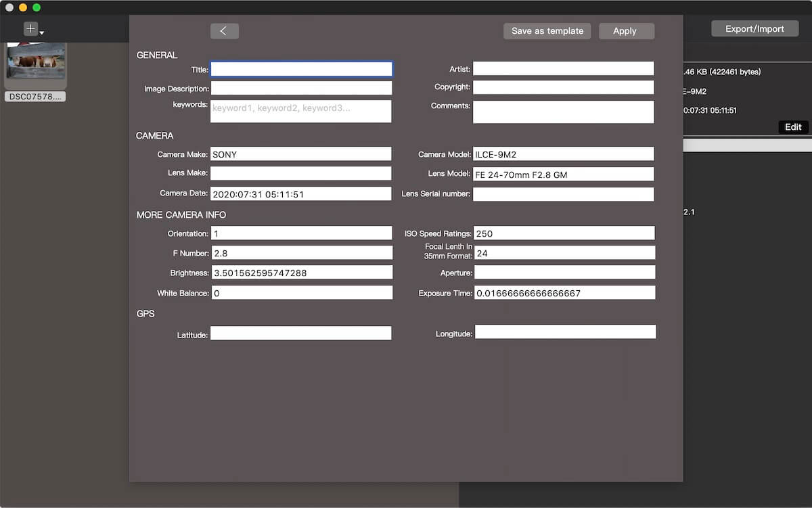The height and width of the screenshot is (508, 812).
Task: Click the plus add-files icon
Action: click(x=30, y=28)
